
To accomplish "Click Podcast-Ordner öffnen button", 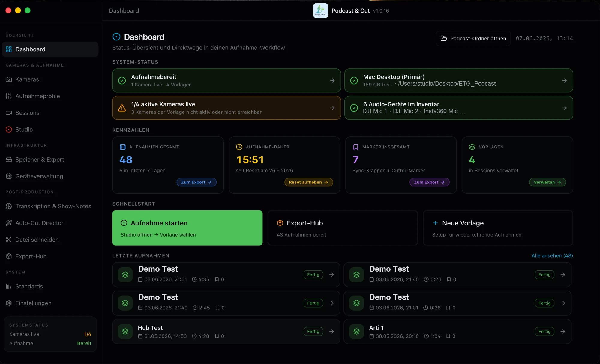I will pyautogui.click(x=473, y=38).
